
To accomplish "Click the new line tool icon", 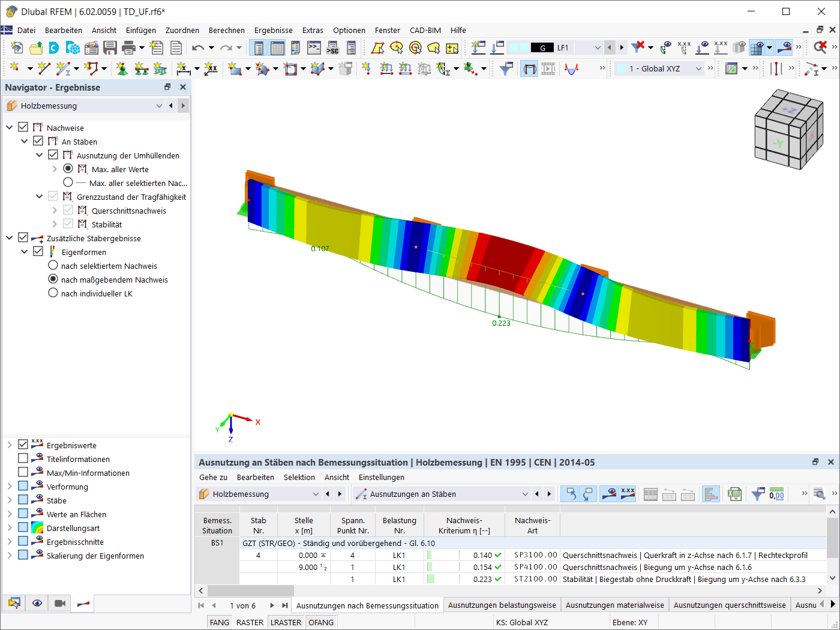I will click(x=44, y=68).
